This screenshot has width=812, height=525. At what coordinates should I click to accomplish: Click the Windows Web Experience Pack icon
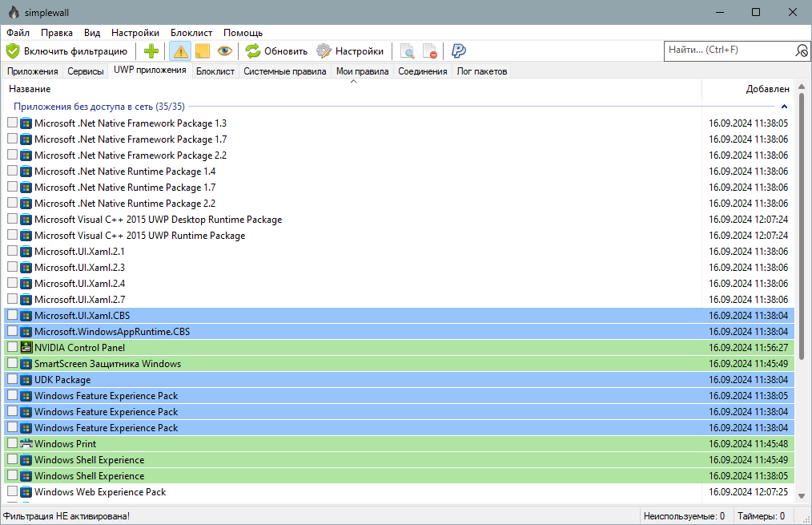tap(26, 492)
